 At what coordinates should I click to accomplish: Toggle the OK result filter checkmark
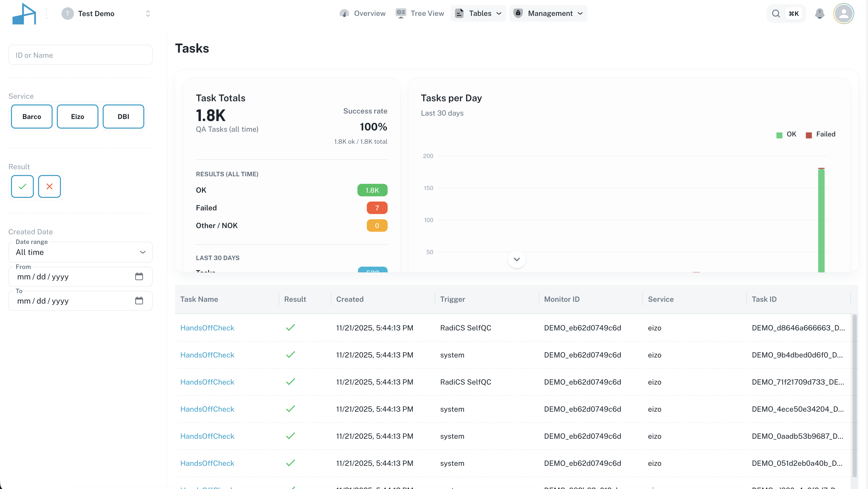[22, 186]
